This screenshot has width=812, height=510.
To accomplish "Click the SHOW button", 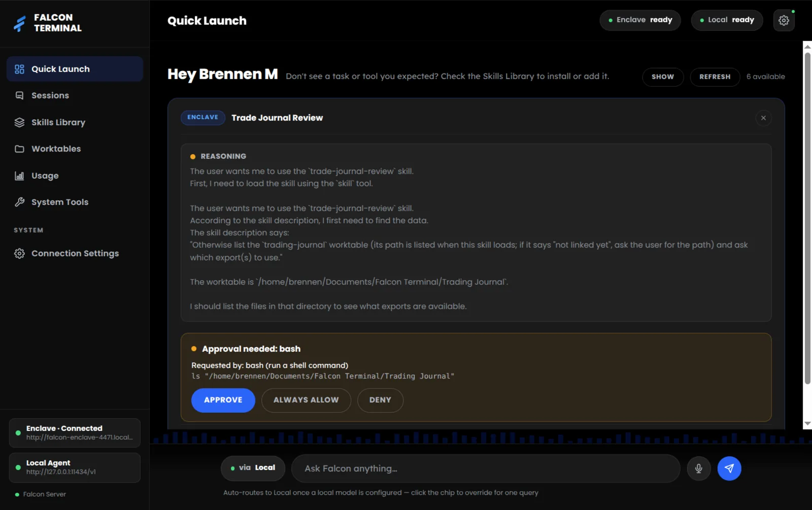I will point(663,77).
